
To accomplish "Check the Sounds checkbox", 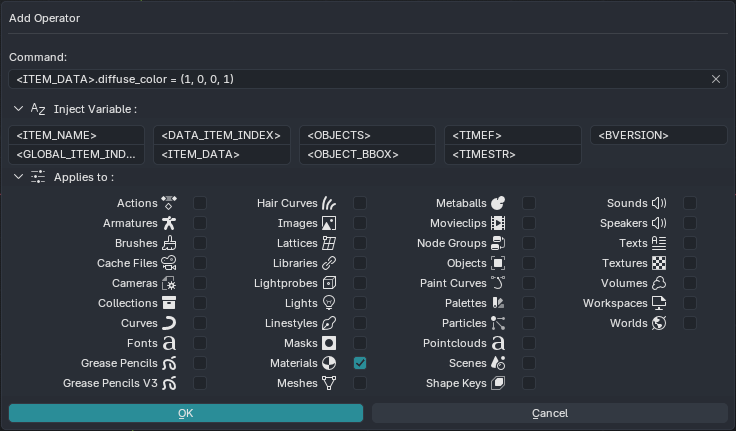I will pyautogui.click(x=690, y=203).
